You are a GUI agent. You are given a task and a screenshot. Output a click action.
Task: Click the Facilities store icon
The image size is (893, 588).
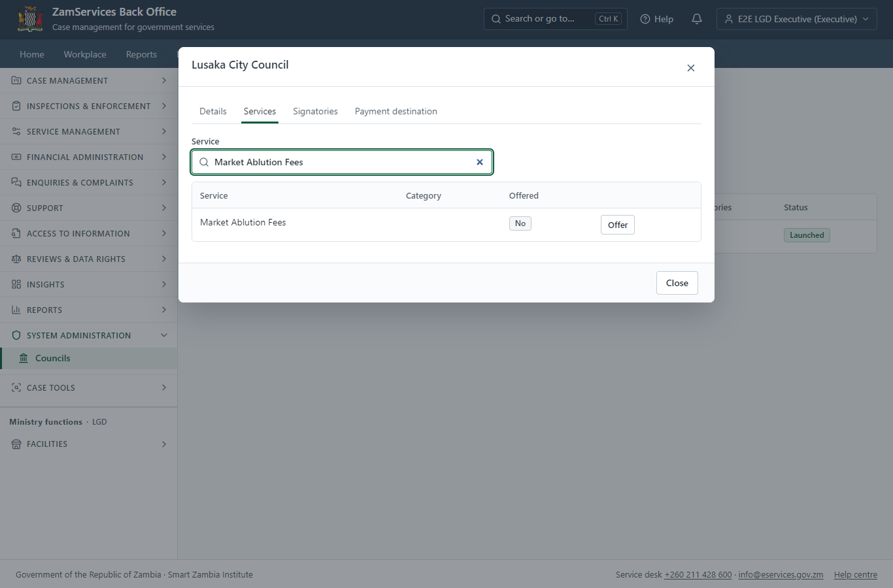16,444
